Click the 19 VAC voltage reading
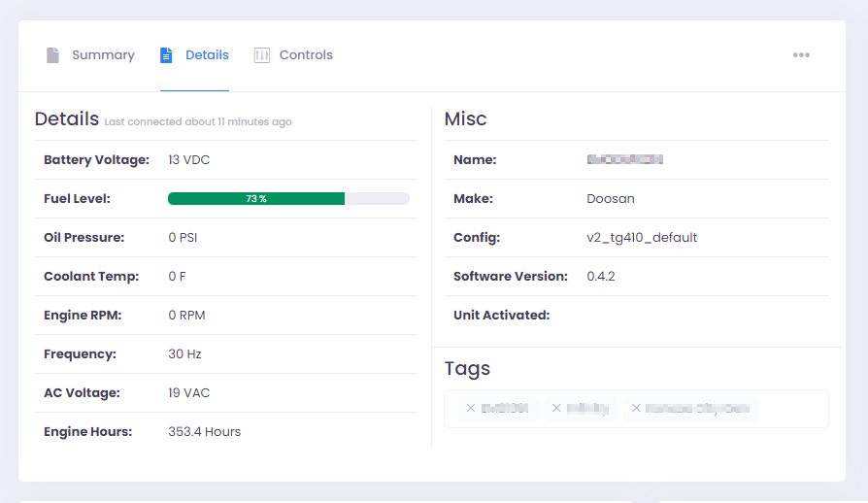 188,392
